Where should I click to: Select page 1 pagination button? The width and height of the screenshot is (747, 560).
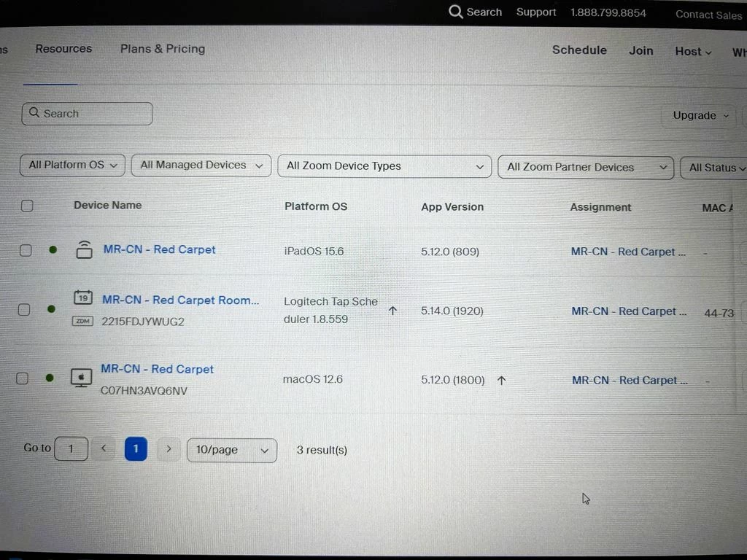pyautogui.click(x=136, y=448)
